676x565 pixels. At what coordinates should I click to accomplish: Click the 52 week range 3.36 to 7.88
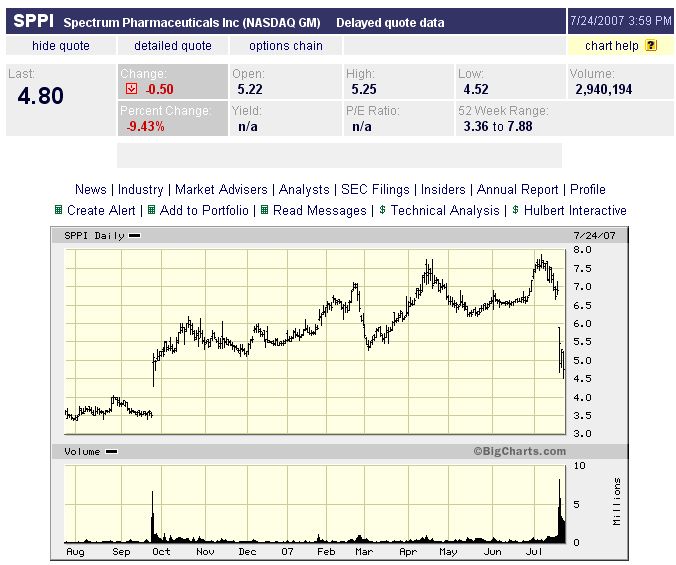[498, 126]
